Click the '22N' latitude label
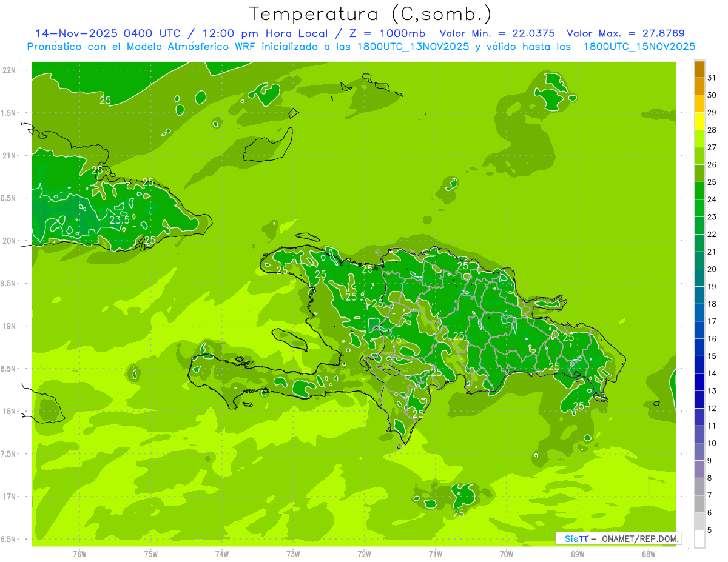 click(8, 70)
